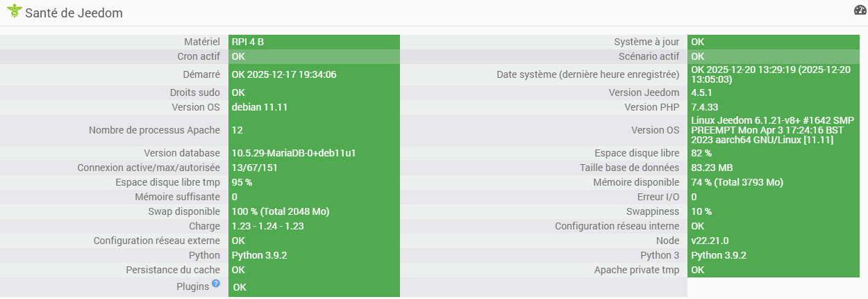The width and height of the screenshot is (868, 299).
Task: Click Version Jeedom value 4.5.1
Action: pos(703,92)
